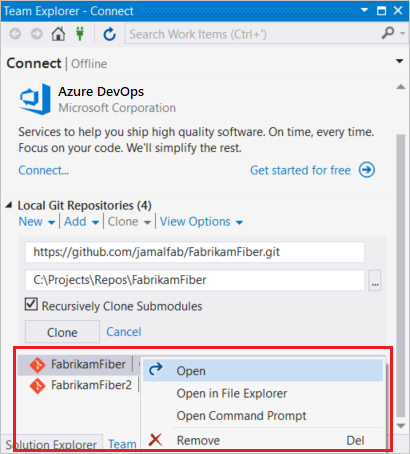Click the Offline status text
Viewport: 410px width, 454px height.
click(89, 64)
